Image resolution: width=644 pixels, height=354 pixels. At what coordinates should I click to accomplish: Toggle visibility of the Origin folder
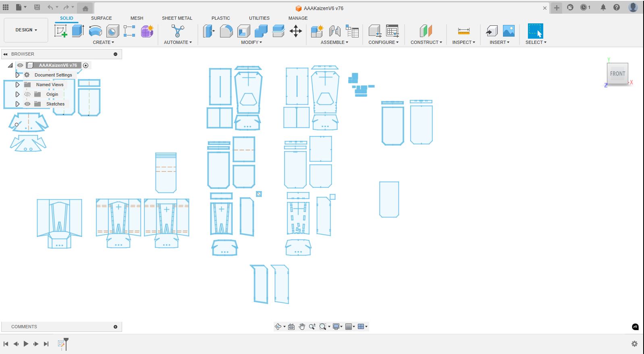[x=27, y=94]
